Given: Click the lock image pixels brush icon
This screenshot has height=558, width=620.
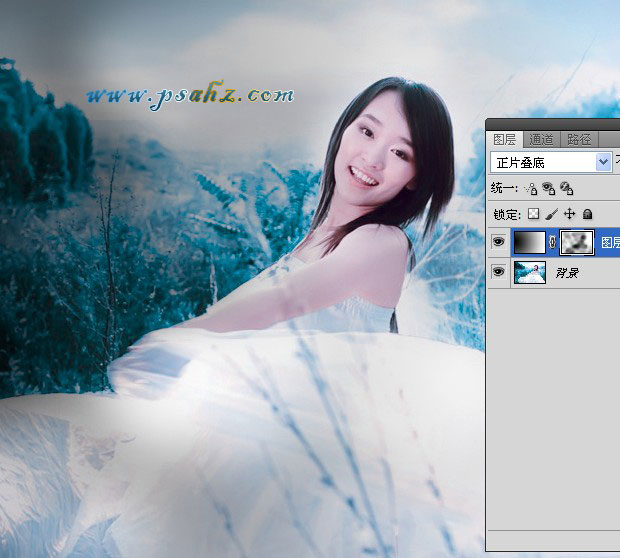Looking at the screenshot, I should pos(551,214).
